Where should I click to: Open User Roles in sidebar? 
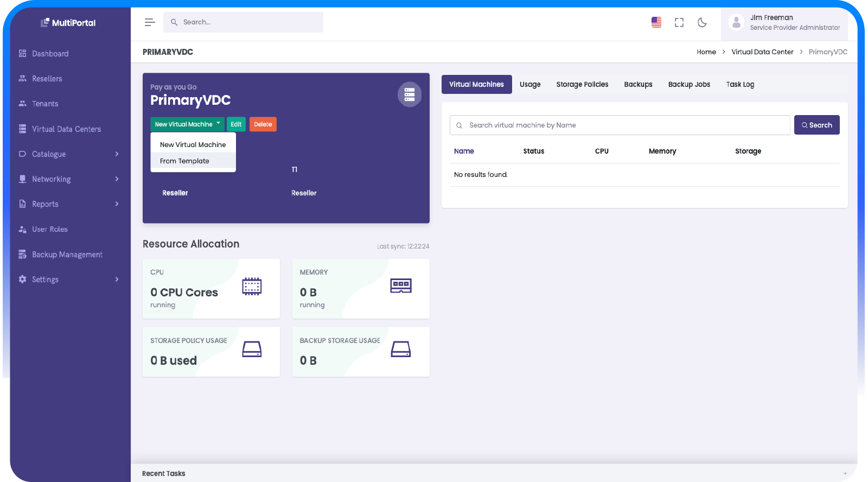tap(49, 229)
